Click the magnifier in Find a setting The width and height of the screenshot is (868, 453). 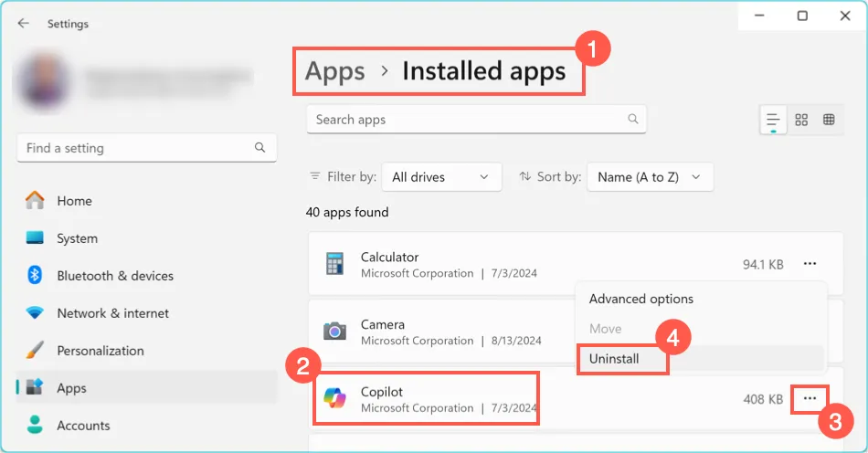coord(259,148)
